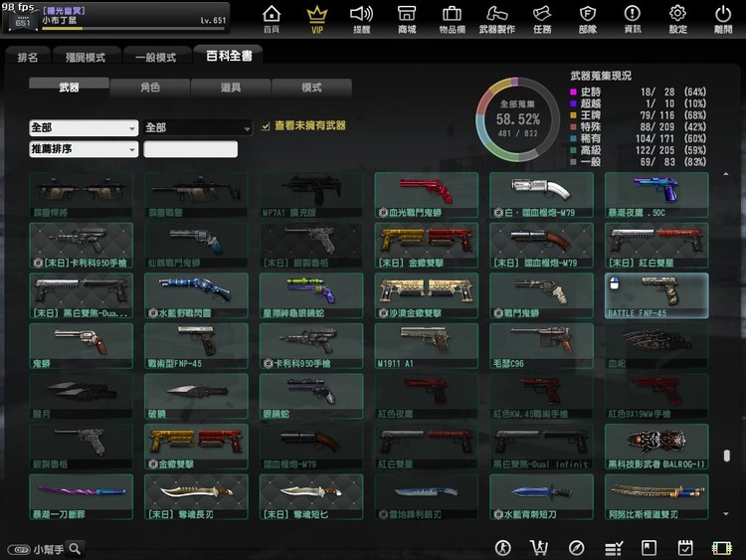
Task: Select the 暴潮夜鷹 .50C pistol card
Action: coord(656,195)
